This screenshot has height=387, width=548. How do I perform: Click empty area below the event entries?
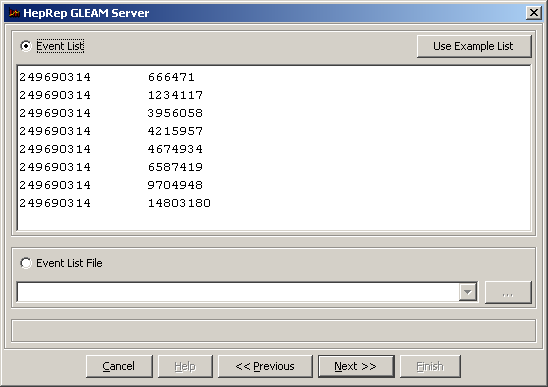[274, 220]
